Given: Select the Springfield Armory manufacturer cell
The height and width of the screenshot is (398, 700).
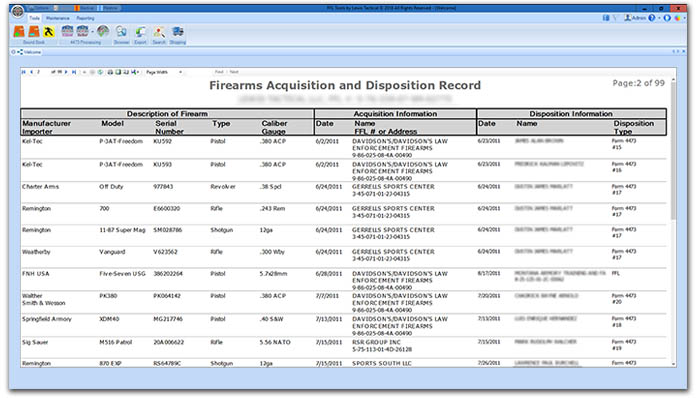Looking at the screenshot, I should 47,319.
